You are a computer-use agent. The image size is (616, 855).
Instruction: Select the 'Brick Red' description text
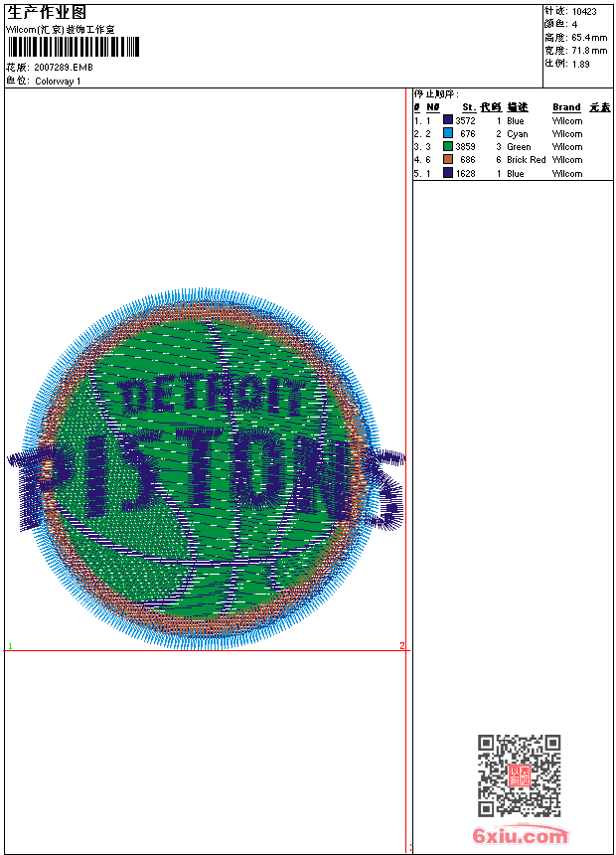[526, 160]
